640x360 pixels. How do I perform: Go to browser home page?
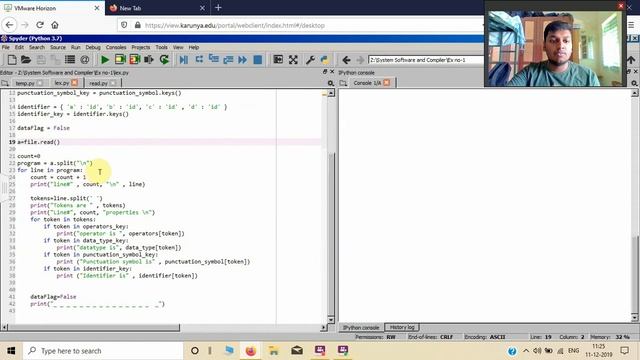click(x=55, y=25)
